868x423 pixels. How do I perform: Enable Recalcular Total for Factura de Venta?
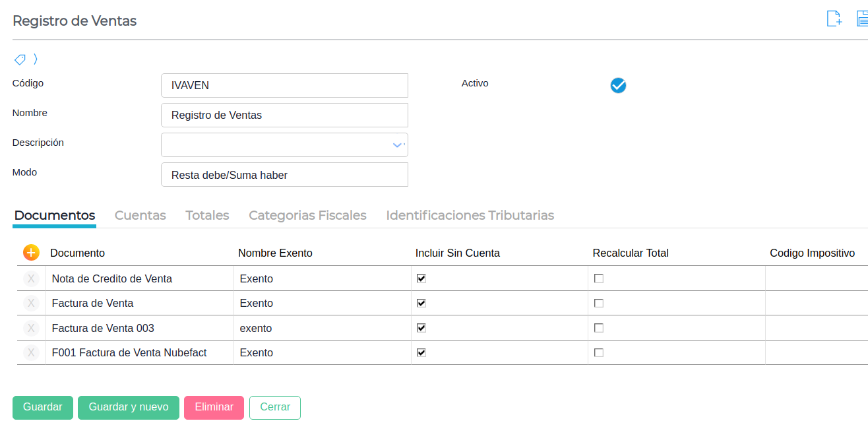pos(599,304)
